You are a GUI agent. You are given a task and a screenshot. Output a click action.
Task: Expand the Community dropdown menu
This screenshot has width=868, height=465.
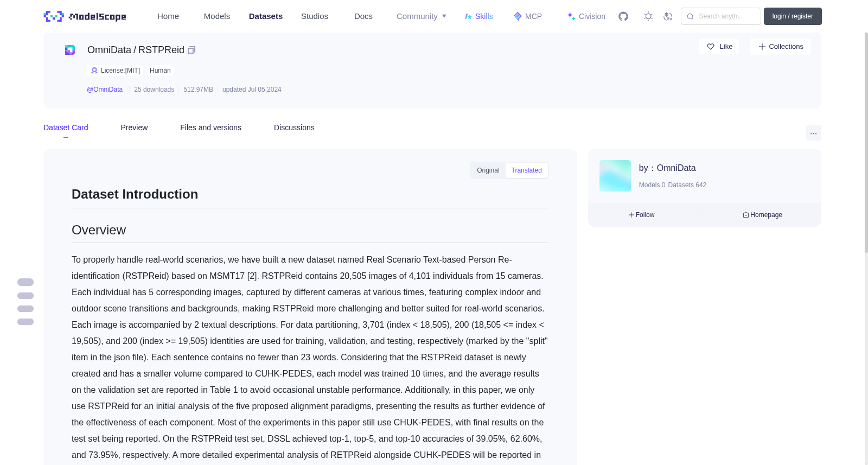[x=422, y=16]
